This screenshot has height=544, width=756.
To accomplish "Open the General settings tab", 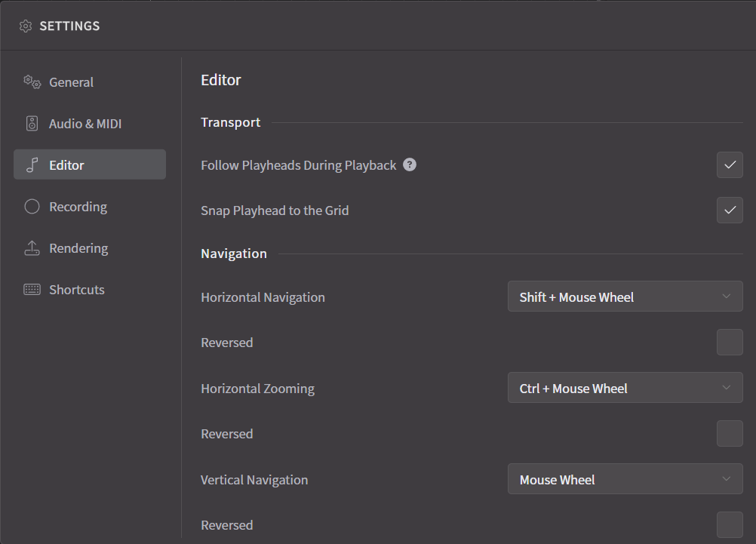I will click(x=90, y=82).
